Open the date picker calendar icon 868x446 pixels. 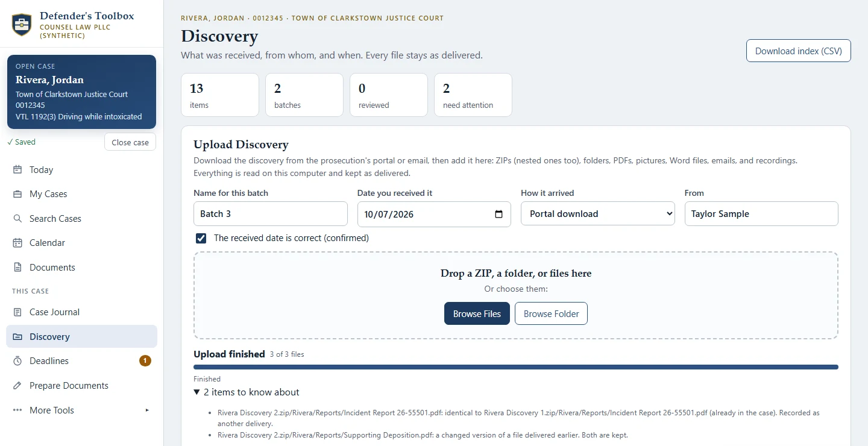pos(498,214)
